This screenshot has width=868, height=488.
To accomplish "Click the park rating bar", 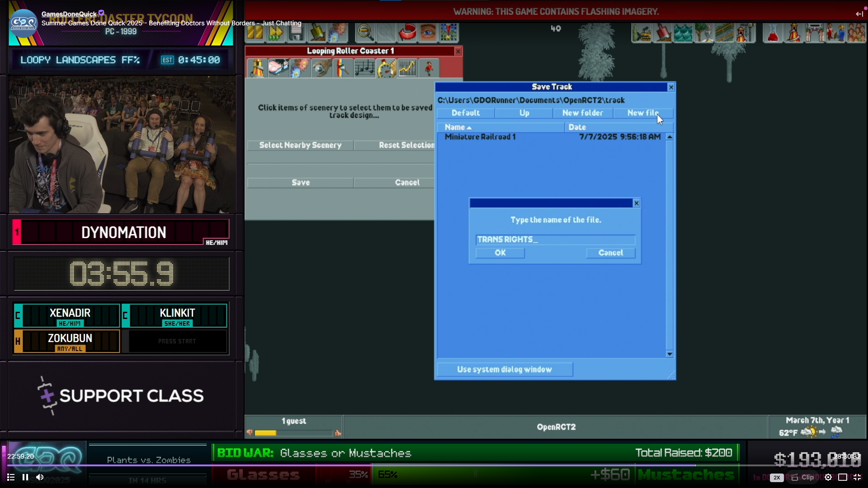I will coord(294,433).
